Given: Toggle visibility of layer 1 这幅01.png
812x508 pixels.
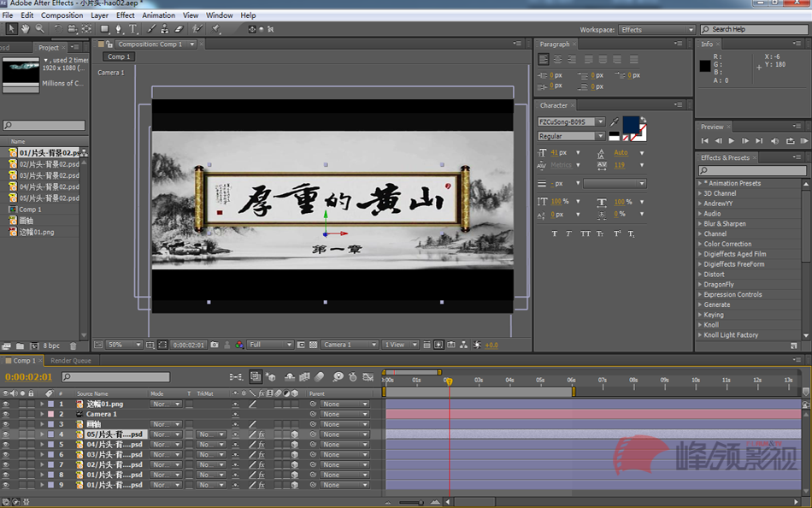Looking at the screenshot, I should click(x=5, y=404).
